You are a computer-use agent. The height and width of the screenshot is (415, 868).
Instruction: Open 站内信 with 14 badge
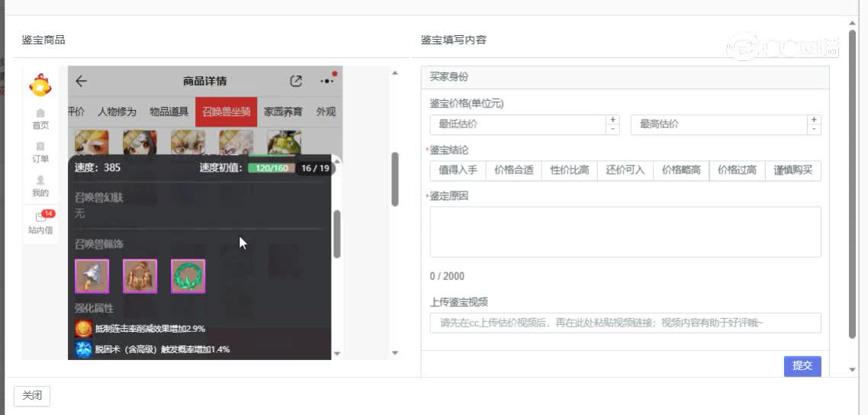40,223
